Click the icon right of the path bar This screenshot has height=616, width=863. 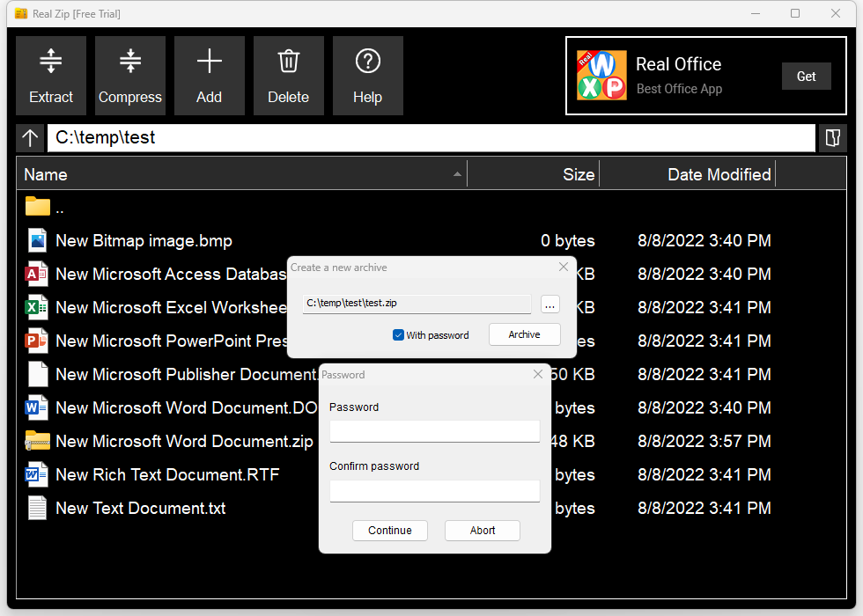coord(832,138)
